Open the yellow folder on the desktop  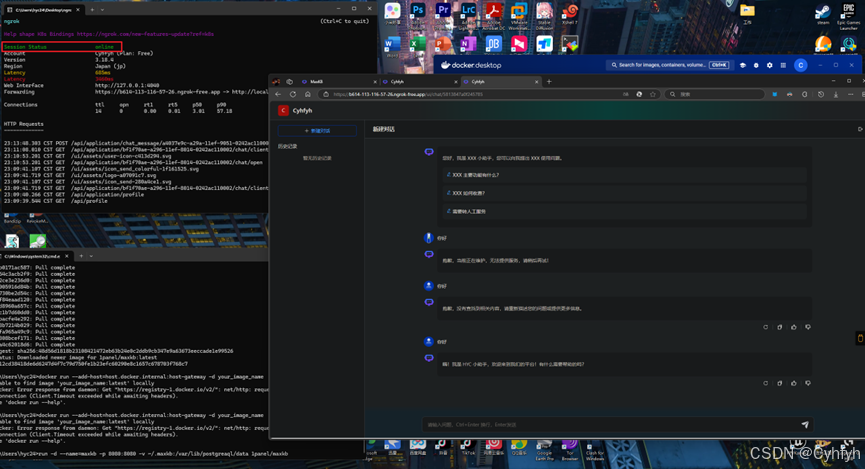pos(747,10)
